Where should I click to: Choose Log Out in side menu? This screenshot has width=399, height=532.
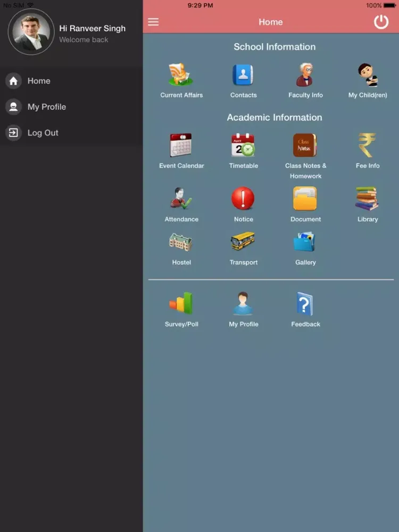(43, 133)
